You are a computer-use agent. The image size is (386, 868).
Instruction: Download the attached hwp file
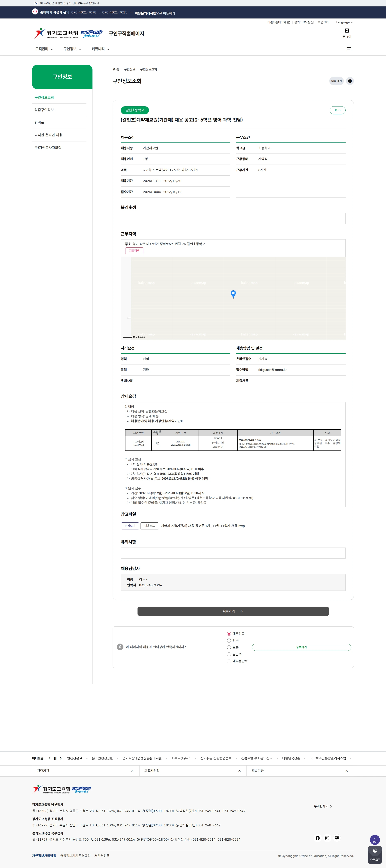pos(150,526)
